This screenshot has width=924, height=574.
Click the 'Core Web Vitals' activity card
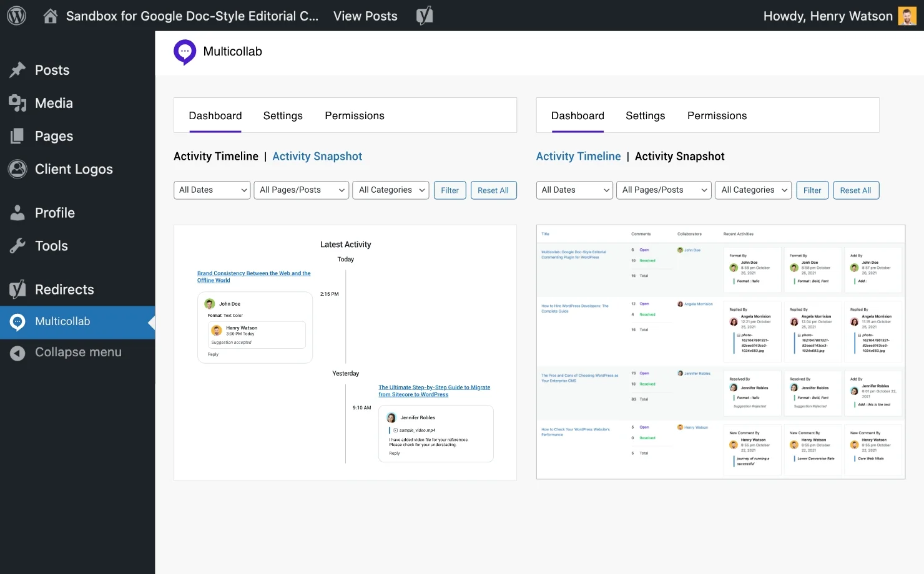(873, 450)
